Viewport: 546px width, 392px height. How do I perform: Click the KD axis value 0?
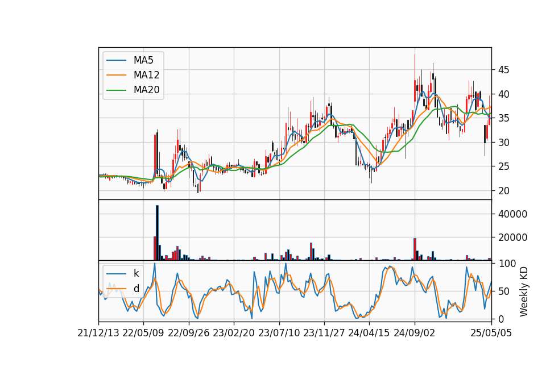point(500,319)
